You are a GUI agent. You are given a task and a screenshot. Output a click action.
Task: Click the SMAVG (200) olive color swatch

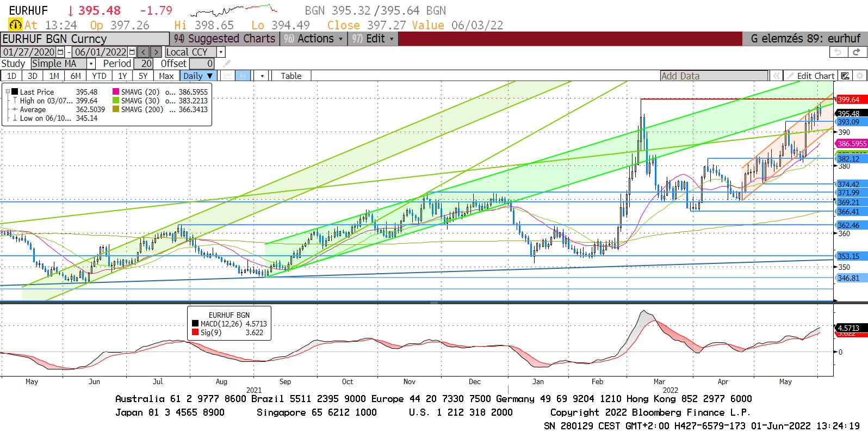116,109
